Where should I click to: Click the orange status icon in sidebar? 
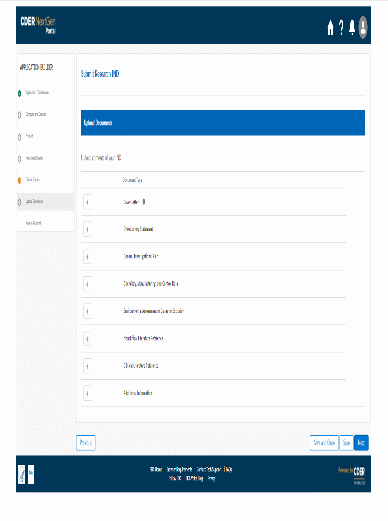coord(19,181)
